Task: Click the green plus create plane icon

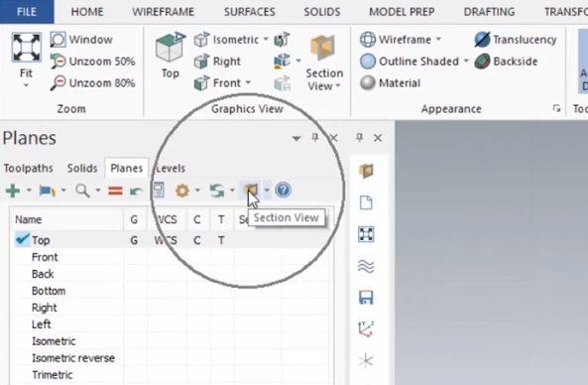Action: click(13, 191)
